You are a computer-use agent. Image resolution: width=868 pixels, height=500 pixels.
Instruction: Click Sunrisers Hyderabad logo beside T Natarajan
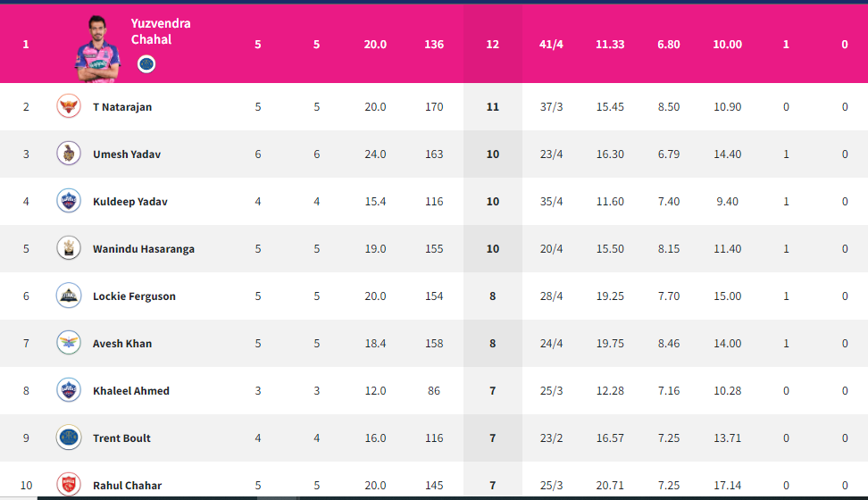click(69, 106)
